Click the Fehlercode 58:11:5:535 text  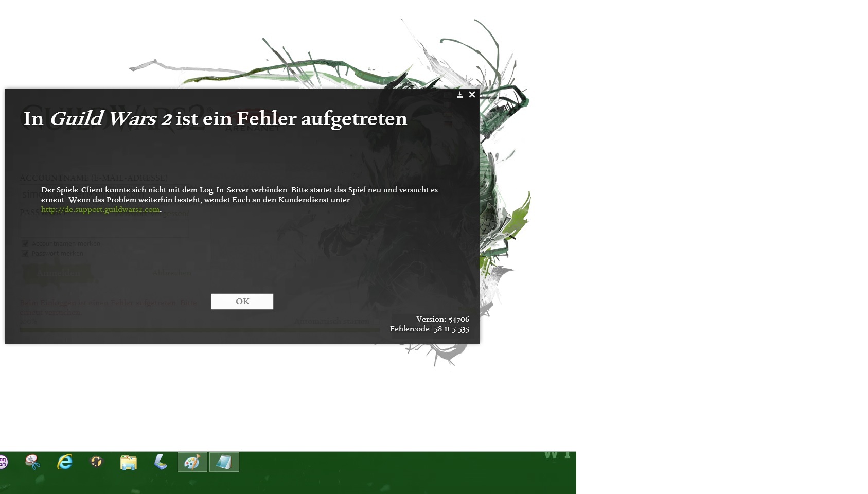[430, 329]
